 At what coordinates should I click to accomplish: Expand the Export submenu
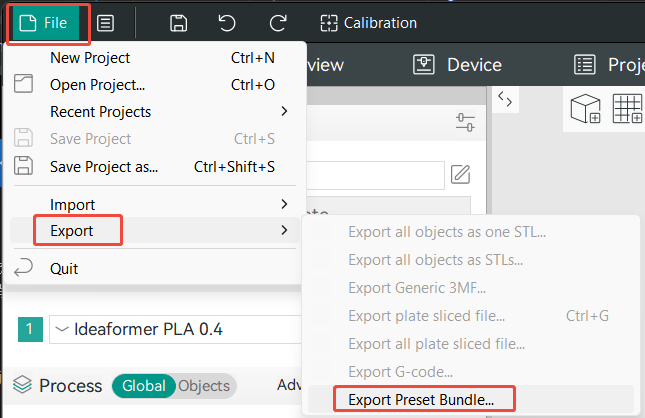tap(154, 230)
